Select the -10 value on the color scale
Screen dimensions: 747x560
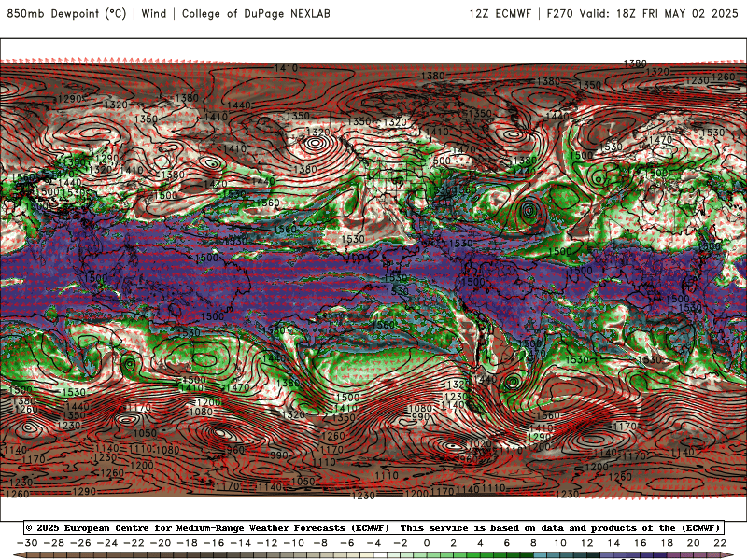tap(294, 543)
